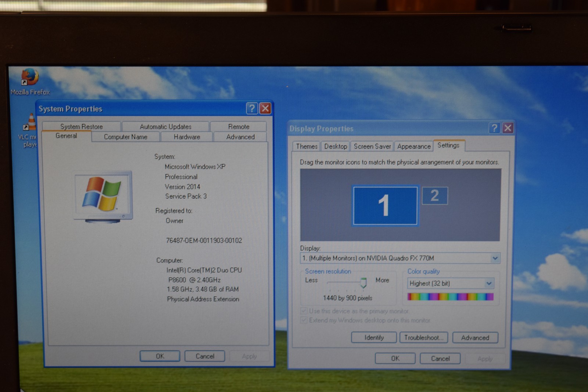The width and height of the screenshot is (588, 392).
Task: Click OK in Display Properties
Action: [x=395, y=358]
